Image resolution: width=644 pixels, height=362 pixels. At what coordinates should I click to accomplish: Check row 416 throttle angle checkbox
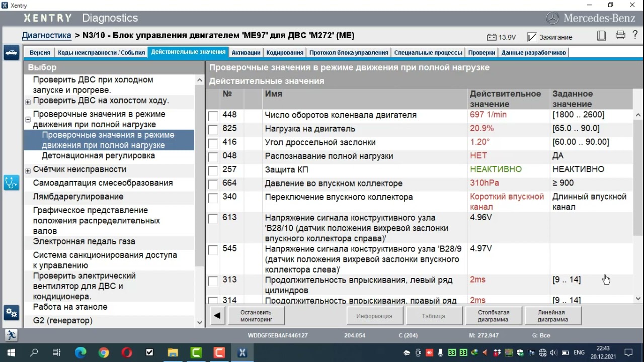pyautogui.click(x=213, y=143)
